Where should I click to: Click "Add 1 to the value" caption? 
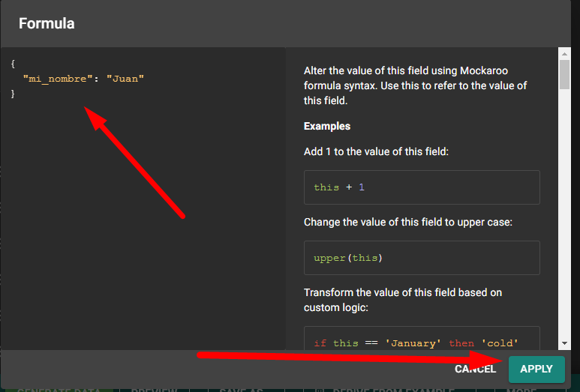click(x=375, y=151)
